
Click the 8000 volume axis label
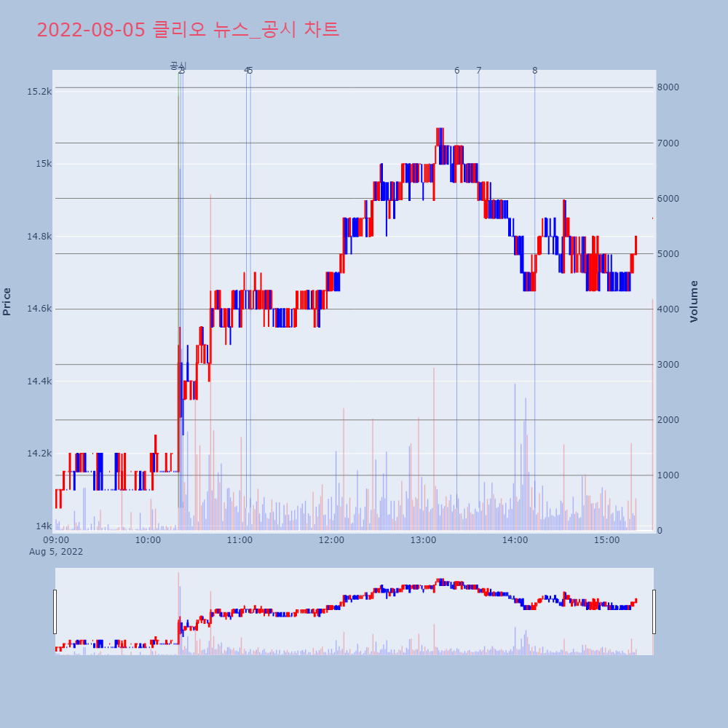(x=668, y=87)
